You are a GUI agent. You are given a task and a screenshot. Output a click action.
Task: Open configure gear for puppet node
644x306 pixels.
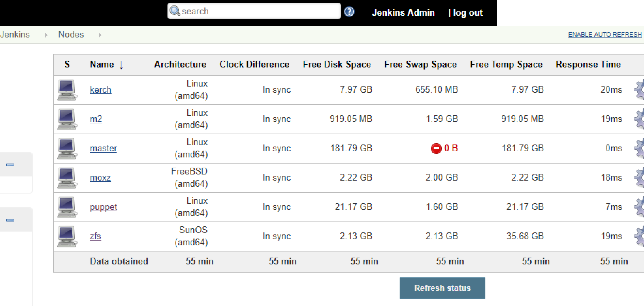639,207
